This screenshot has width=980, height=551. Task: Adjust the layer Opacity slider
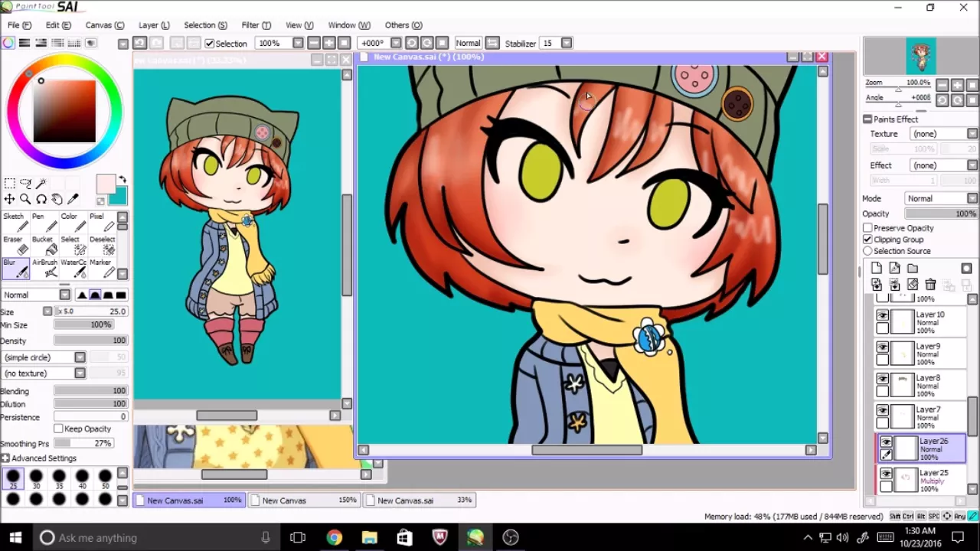click(x=942, y=214)
